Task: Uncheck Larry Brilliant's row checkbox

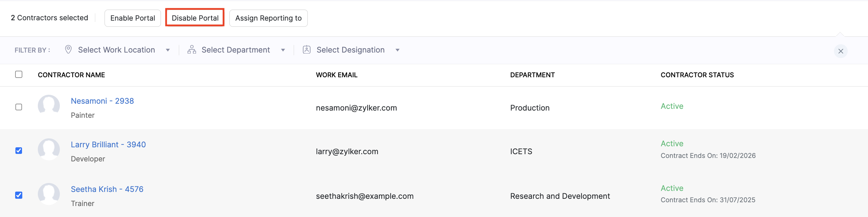Action: pyautogui.click(x=19, y=150)
